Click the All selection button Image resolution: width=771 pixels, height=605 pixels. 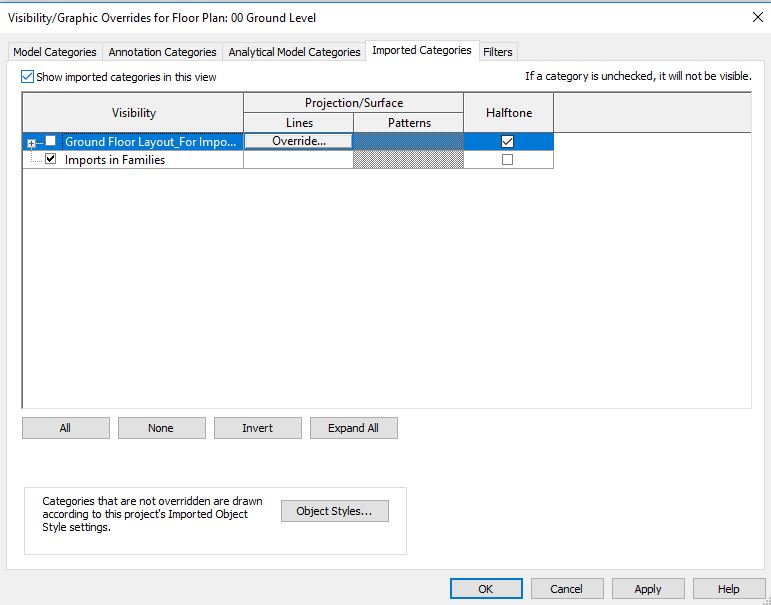coord(65,428)
